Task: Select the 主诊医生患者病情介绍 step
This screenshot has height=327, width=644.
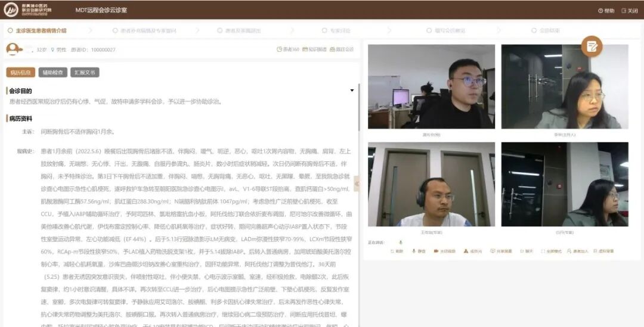Action: click(x=37, y=30)
